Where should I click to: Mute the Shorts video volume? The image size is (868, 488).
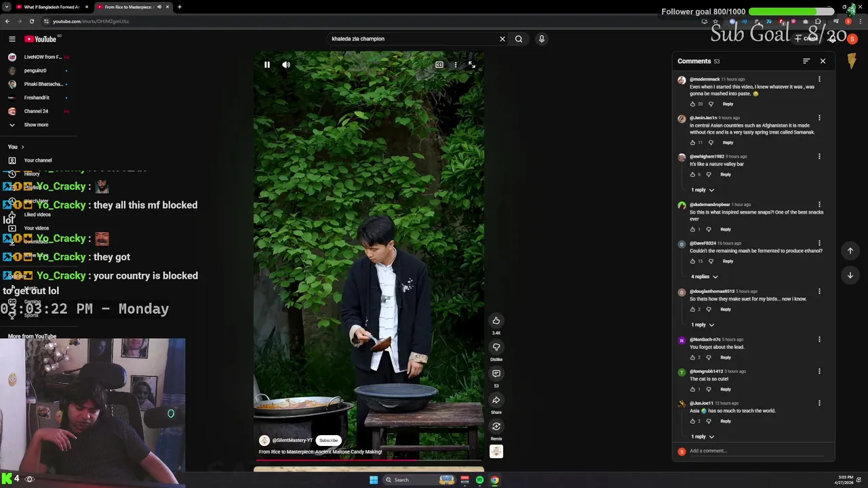point(286,65)
